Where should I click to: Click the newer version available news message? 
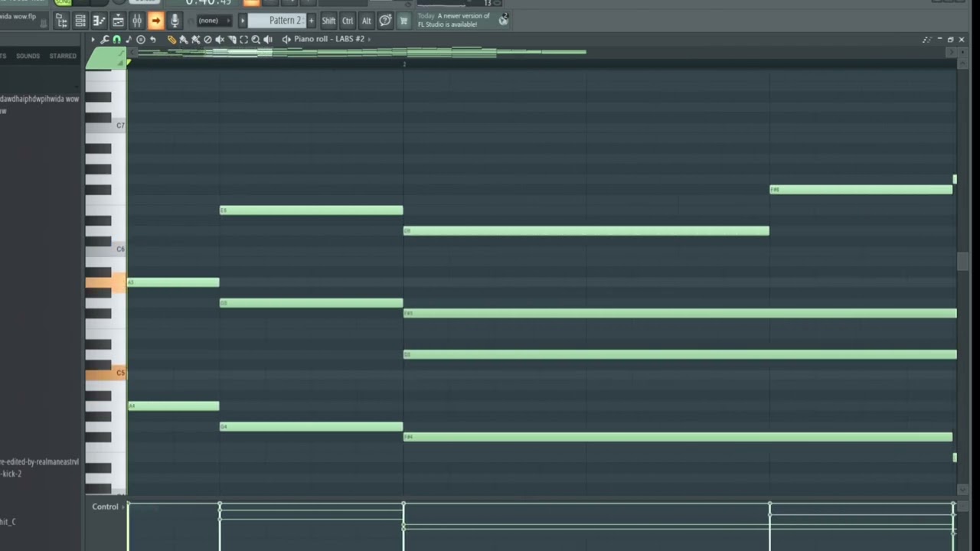click(454, 20)
